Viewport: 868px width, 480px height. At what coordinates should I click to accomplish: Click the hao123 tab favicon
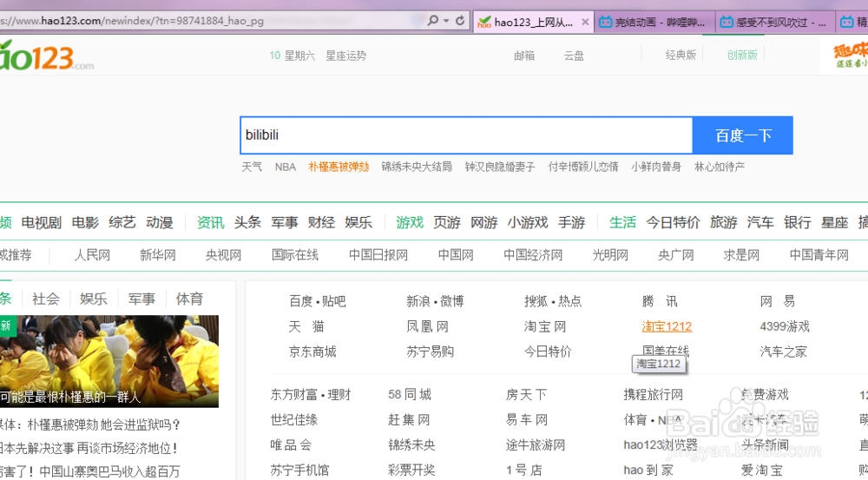(x=484, y=23)
